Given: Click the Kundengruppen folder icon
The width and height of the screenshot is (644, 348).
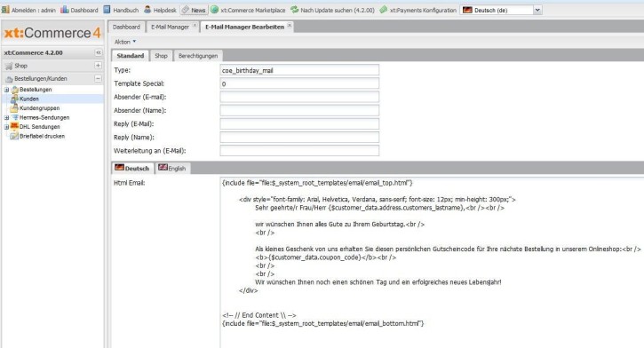Looking at the screenshot, I should tap(14, 108).
